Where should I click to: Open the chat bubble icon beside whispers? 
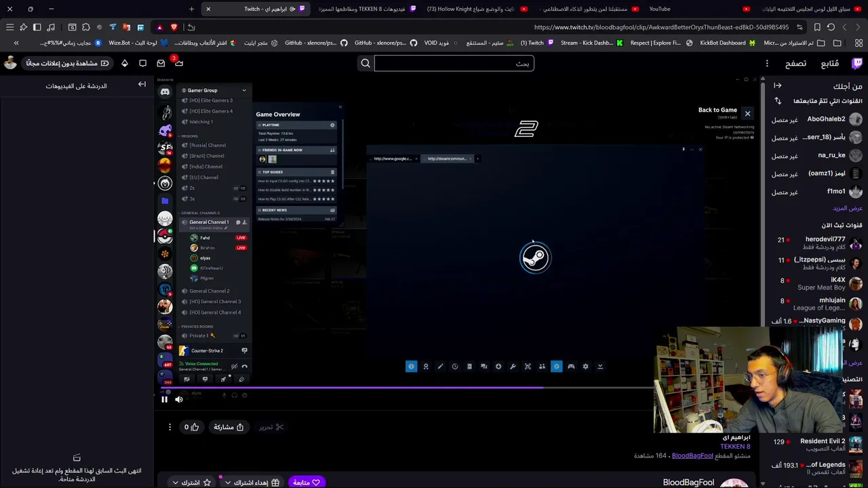(x=142, y=63)
